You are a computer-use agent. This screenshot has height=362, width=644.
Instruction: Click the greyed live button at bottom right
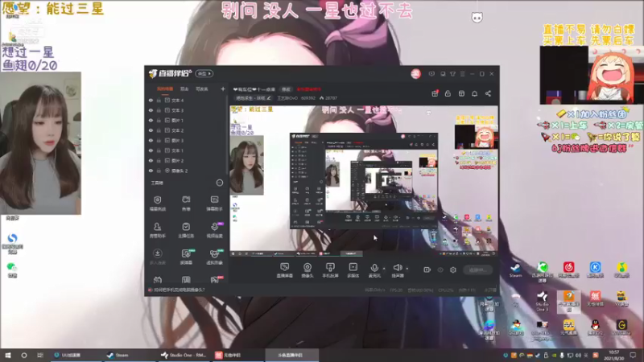tap(478, 270)
